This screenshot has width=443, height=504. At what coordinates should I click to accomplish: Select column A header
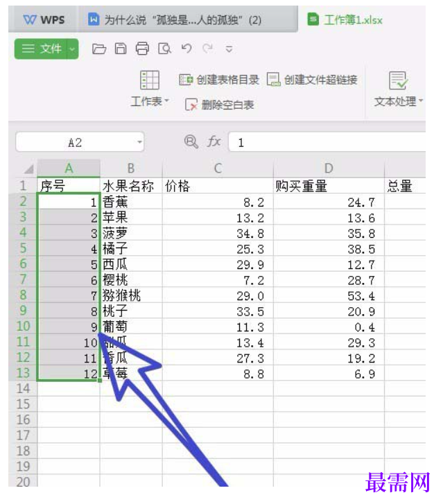69,168
